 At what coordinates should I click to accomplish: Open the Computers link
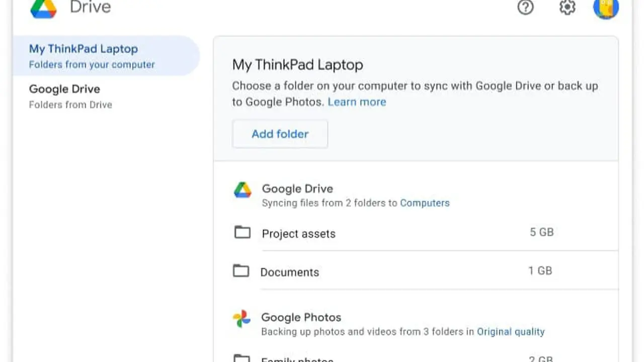coord(425,203)
